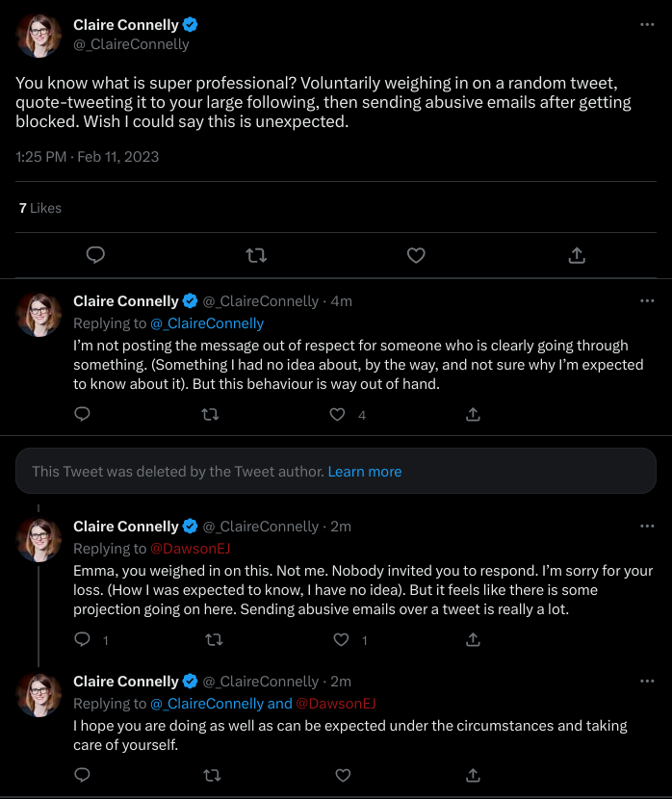Like the reply with 4 likes
This screenshot has width=672, height=799.
(337, 414)
